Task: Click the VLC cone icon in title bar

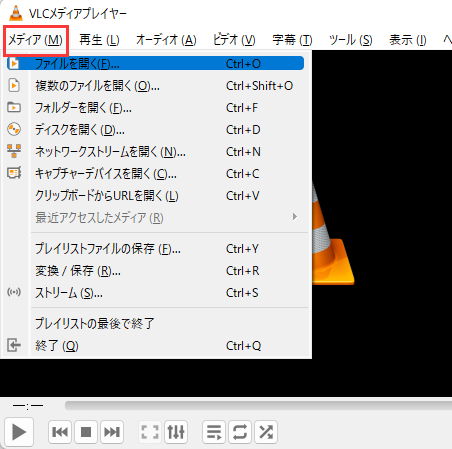Action: tap(15, 13)
